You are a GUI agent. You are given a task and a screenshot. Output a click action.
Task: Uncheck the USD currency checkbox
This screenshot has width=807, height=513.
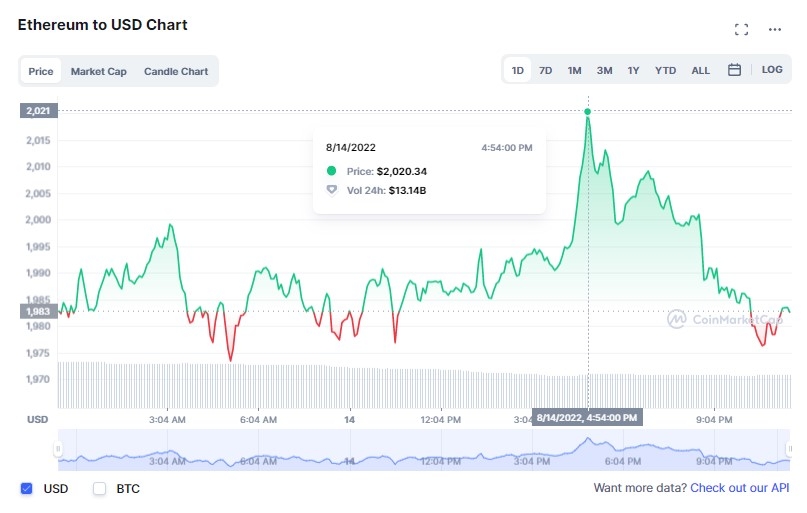26,488
